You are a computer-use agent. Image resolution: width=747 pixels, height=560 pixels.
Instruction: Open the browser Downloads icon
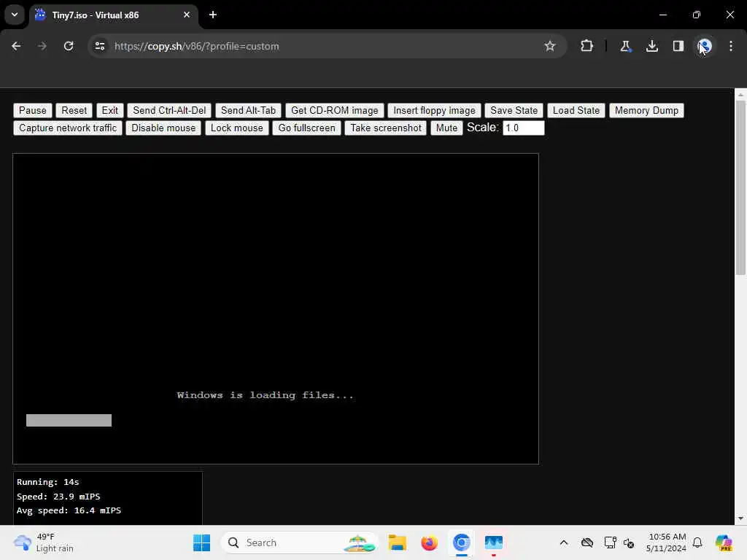tap(651, 46)
